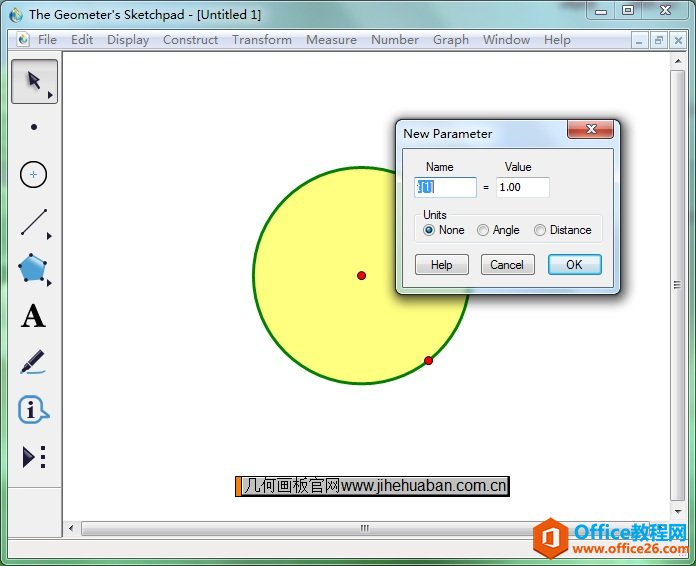Choose the Distance units option
This screenshot has width=696, height=566.
click(x=563, y=230)
